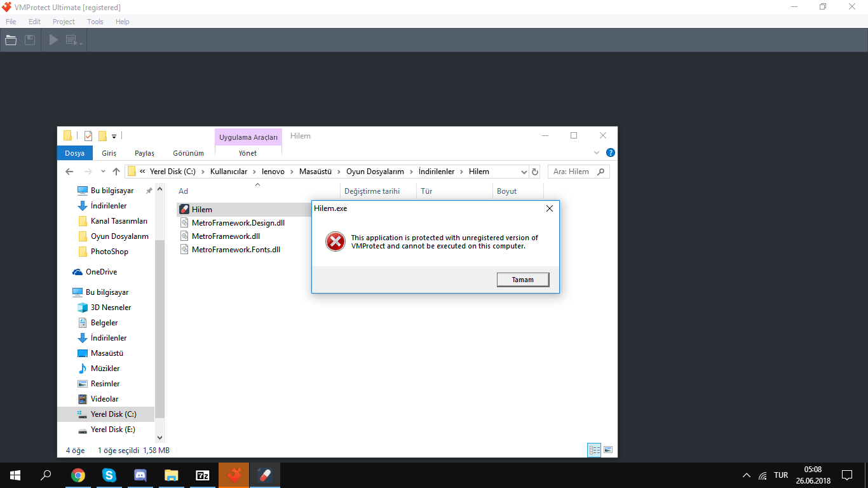Switch to the Görünüm ribbon tab
868x488 pixels.
point(189,153)
